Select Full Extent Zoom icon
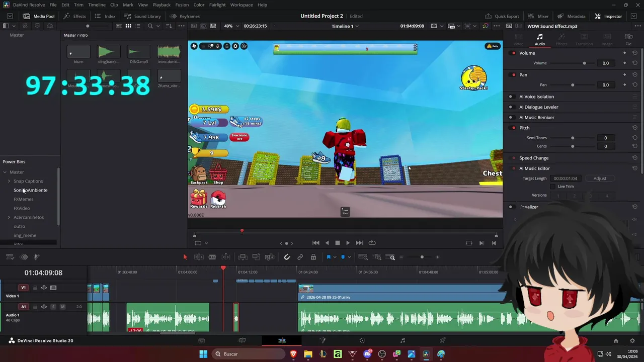Screen dimensions: 644x362 coord(363,257)
